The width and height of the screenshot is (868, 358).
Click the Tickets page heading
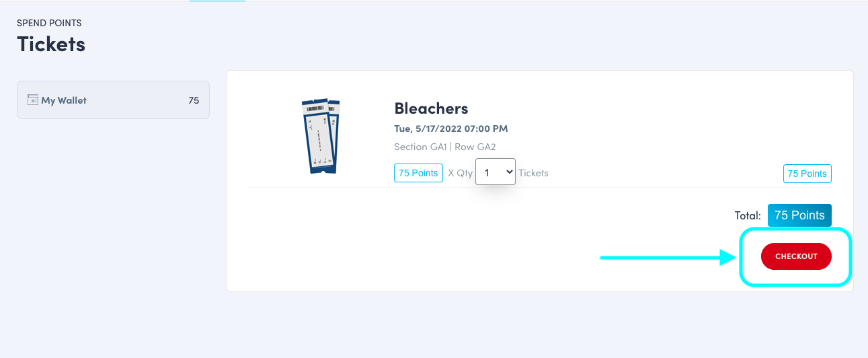51,44
